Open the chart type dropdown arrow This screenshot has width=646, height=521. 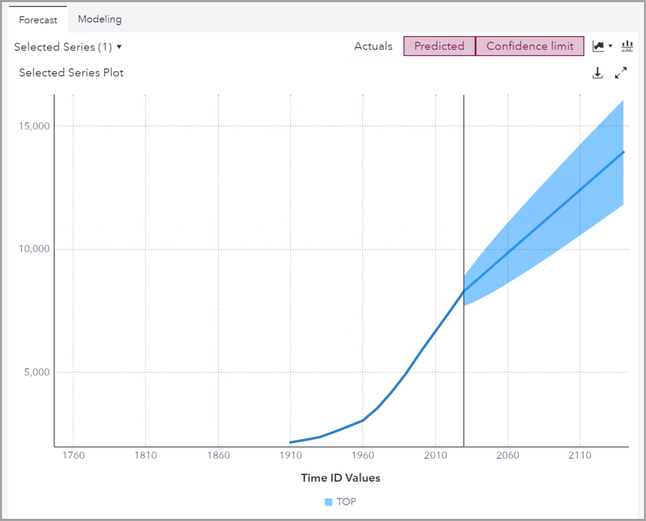(x=610, y=46)
